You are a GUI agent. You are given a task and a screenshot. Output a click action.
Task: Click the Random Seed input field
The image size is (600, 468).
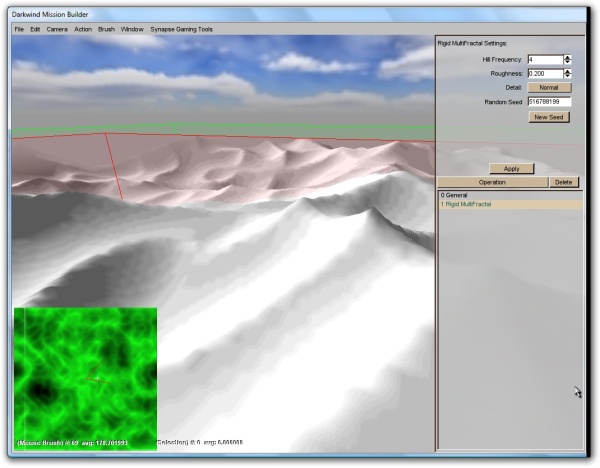point(548,102)
